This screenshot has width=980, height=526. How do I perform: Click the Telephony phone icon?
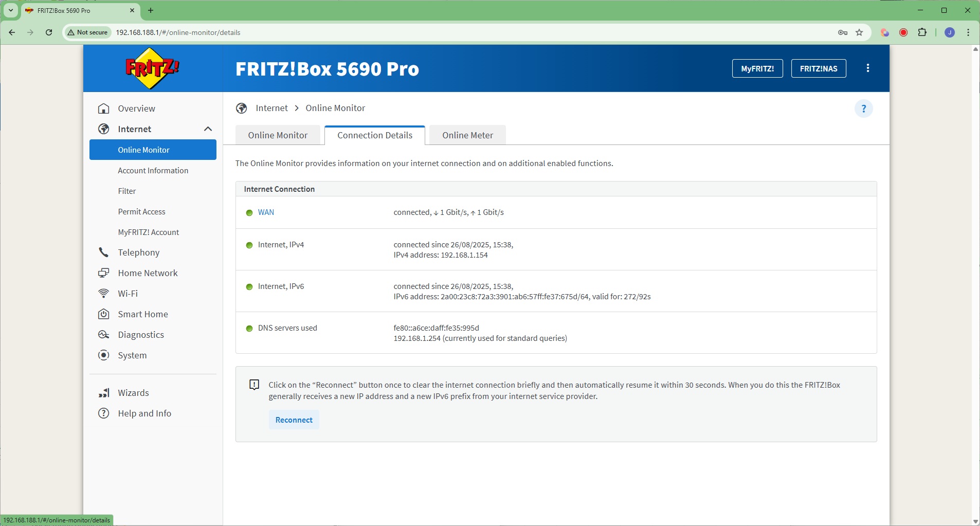[104, 252]
